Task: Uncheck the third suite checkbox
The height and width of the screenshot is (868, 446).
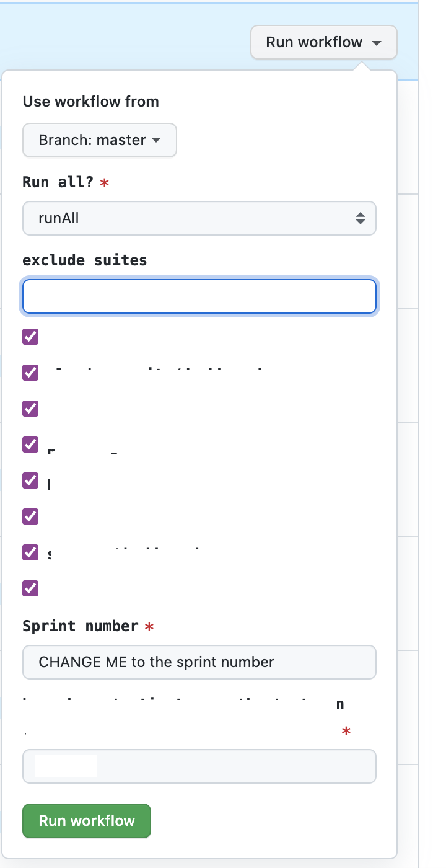Action: pyautogui.click(x=30, y=409)
